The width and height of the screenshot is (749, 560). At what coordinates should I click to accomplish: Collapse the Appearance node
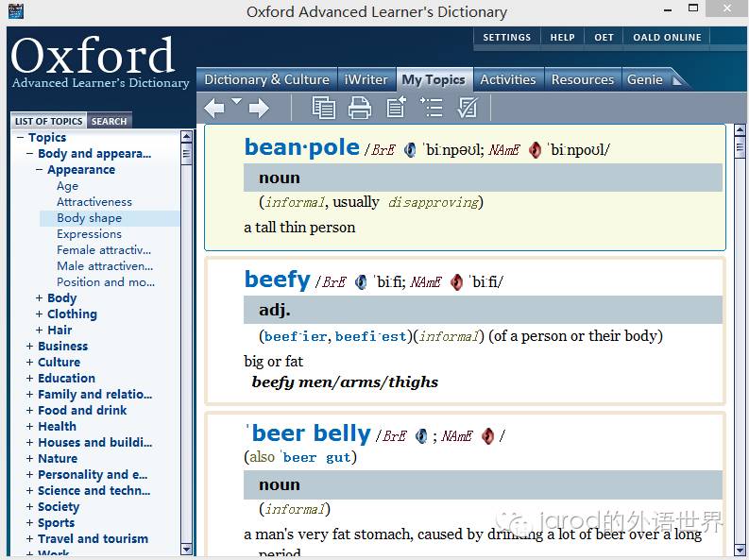click(x=39, y=169)
